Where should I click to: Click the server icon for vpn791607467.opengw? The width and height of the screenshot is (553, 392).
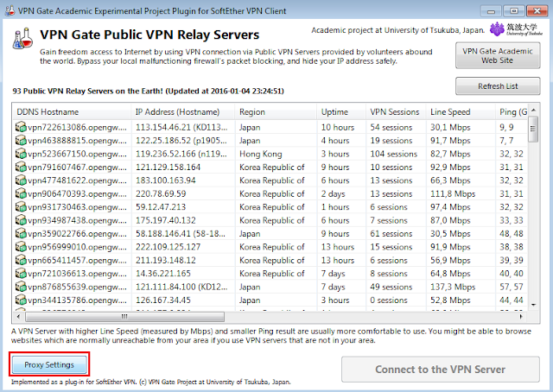tap(21, 167)
